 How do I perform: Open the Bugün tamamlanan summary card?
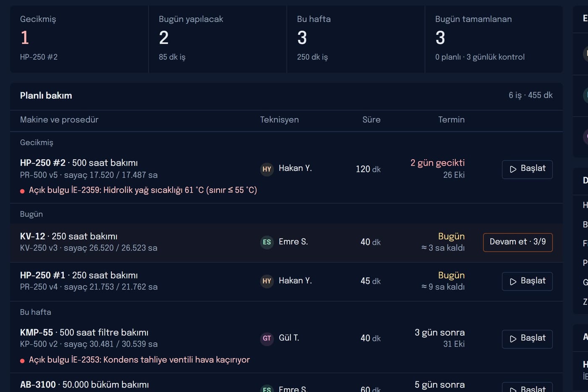[494, 39]
